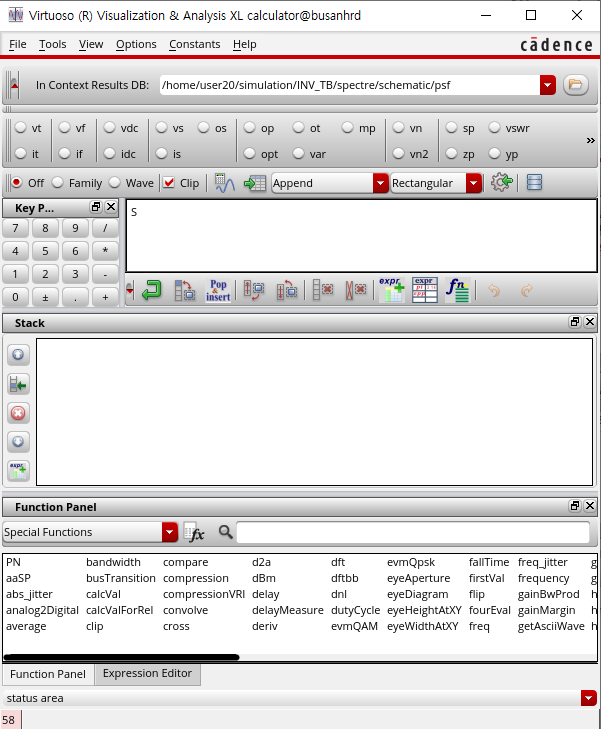Click the expr plus toolbar icon
The width and height of the screenshot is (601, 729).
pos(391,290)
